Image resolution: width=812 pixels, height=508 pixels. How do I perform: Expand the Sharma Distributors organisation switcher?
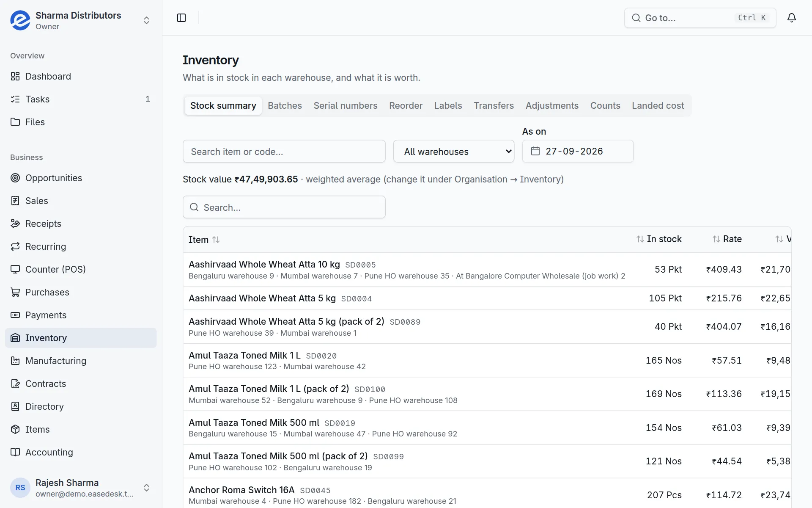pyautogui.click(x=81, y=20)
